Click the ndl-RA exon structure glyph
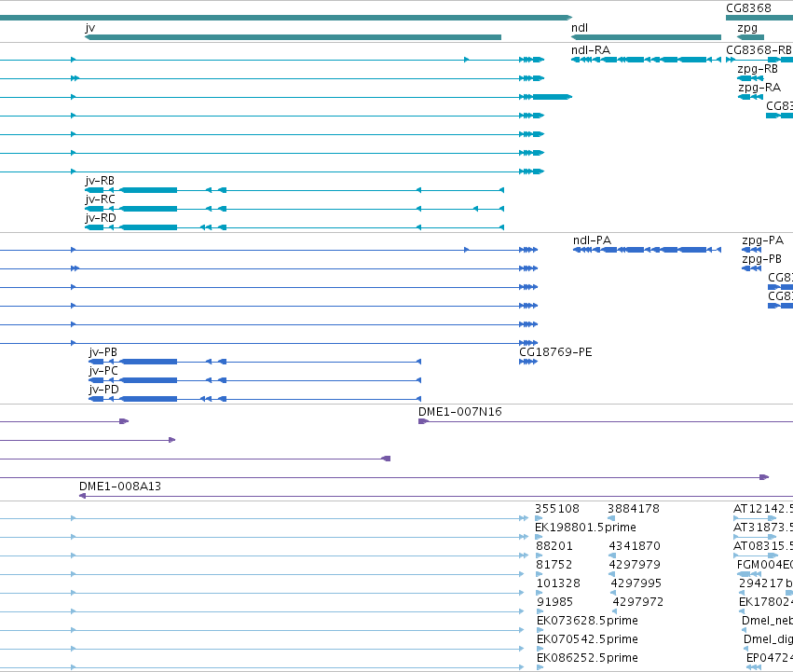Screen dimensions: 793x672 646,60
